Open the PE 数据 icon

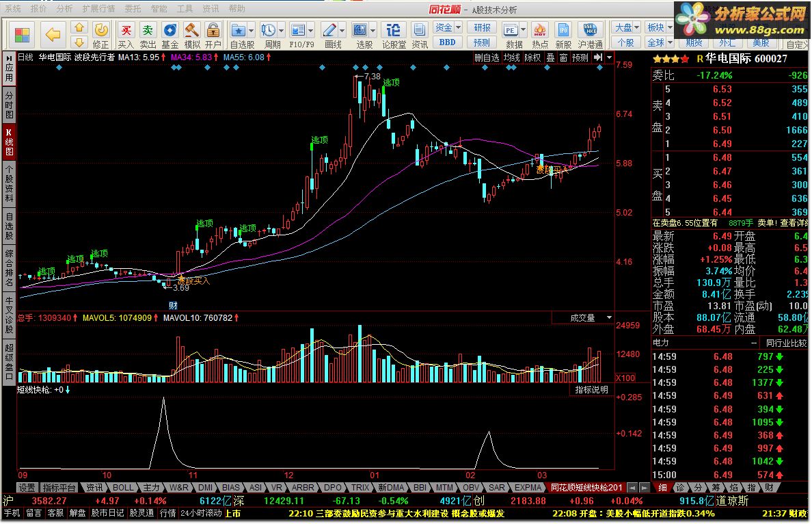tap(510, 31)
